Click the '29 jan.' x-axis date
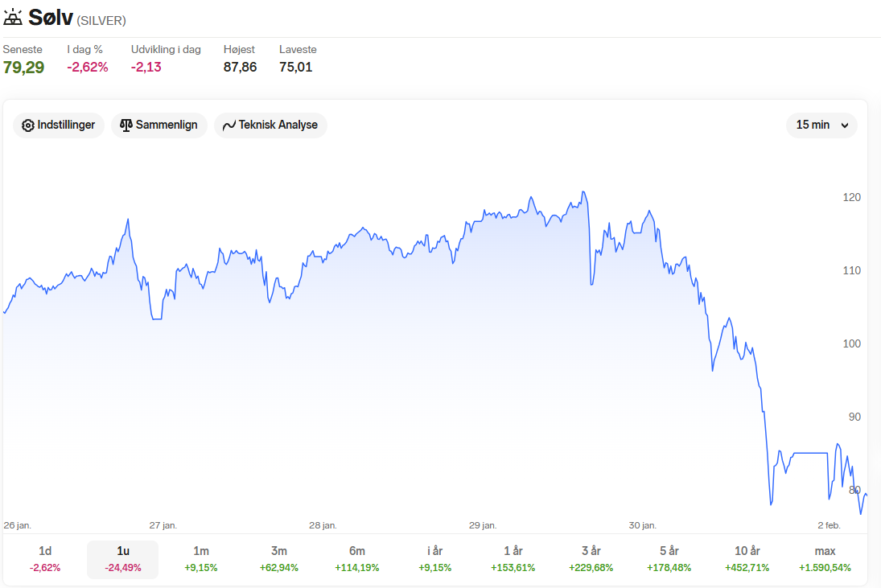 coord(483,526)
